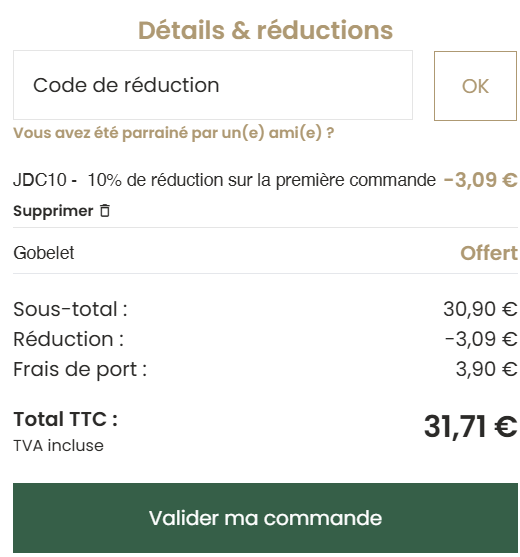Click the trash icon next to Supprimer

tap(105, 211)
